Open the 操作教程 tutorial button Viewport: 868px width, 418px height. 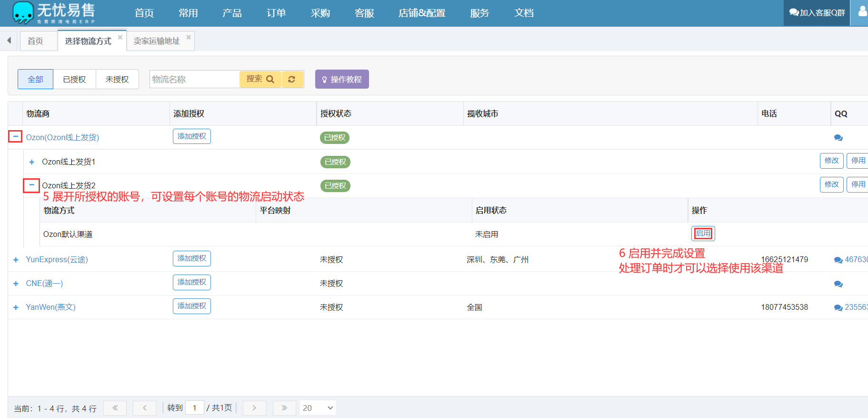click(x=342, y=79)
